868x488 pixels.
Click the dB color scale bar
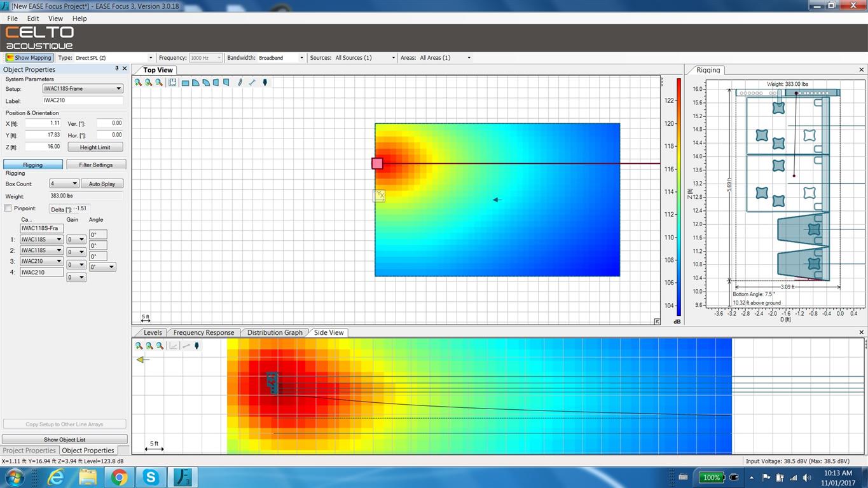pyautogui.click(x=679, y=197)
